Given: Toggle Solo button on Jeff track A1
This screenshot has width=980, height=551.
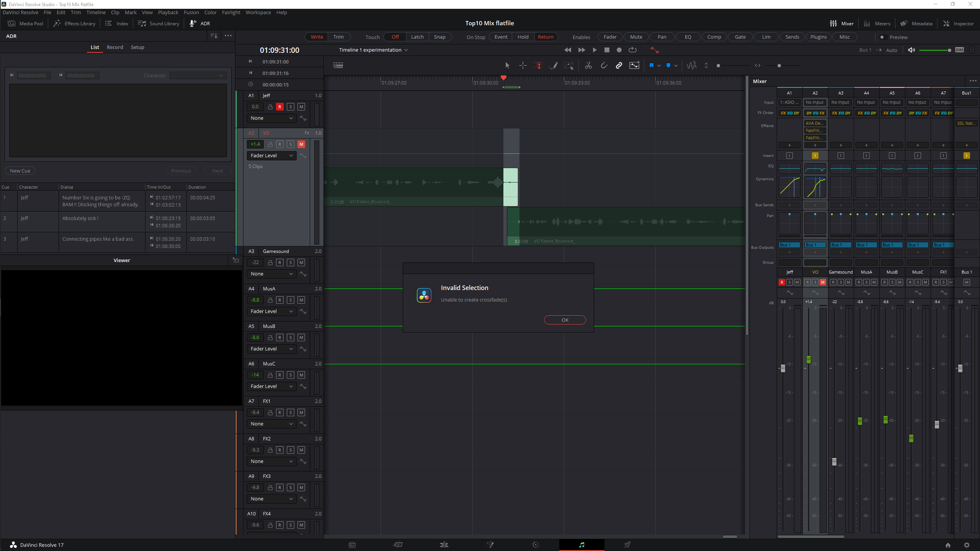Looking at the screenshot, I should click(x=290, y=106).
